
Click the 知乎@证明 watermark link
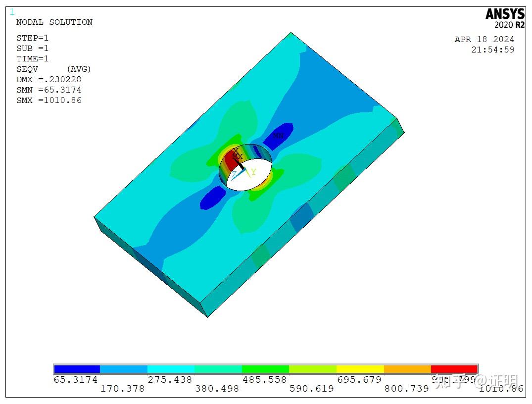(x=477, y=381)
